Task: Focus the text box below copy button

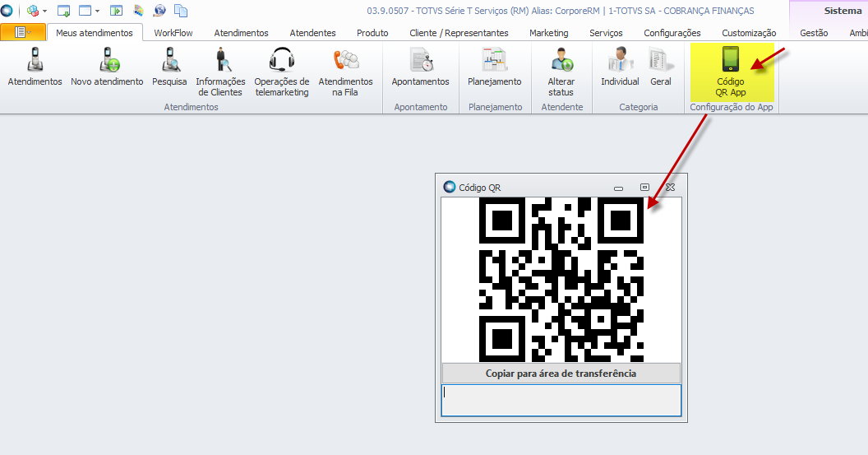Action: [x=561, y=400]
